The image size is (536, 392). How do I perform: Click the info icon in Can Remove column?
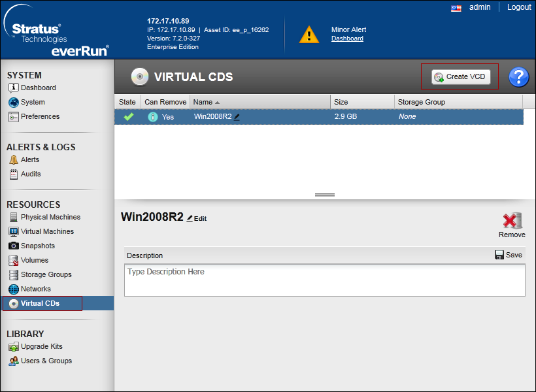pos(153,117)
